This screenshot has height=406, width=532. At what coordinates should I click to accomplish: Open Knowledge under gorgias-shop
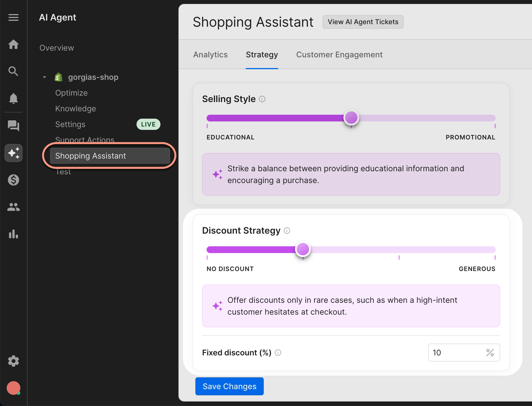[x=75, y=109]
